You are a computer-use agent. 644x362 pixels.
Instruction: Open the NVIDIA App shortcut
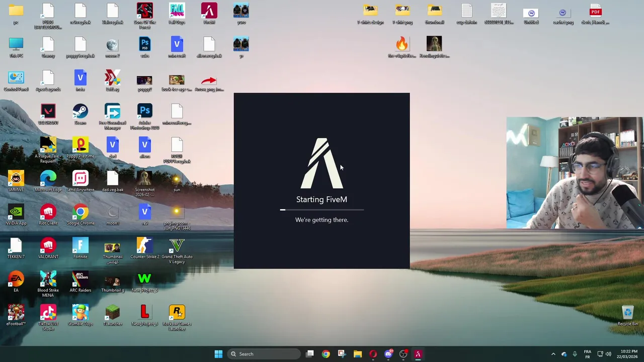(x=16, y=215)
